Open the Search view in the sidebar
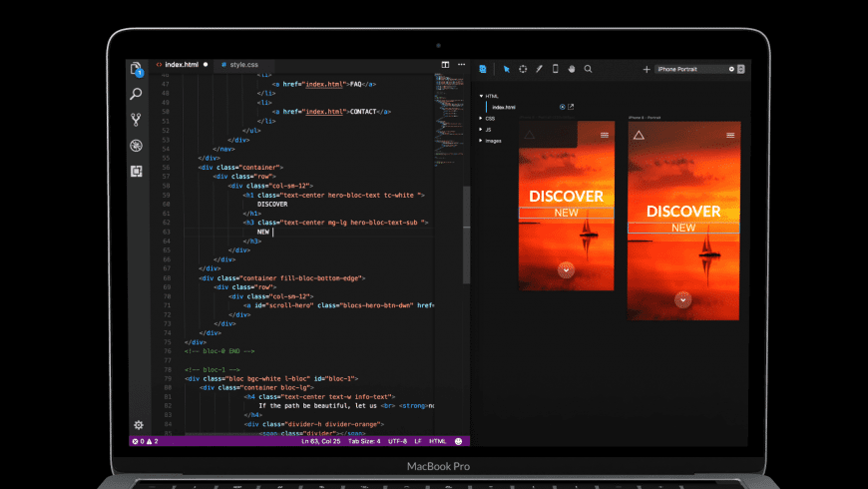The height and width of the screenshot is (489, 868). point(137,94)
